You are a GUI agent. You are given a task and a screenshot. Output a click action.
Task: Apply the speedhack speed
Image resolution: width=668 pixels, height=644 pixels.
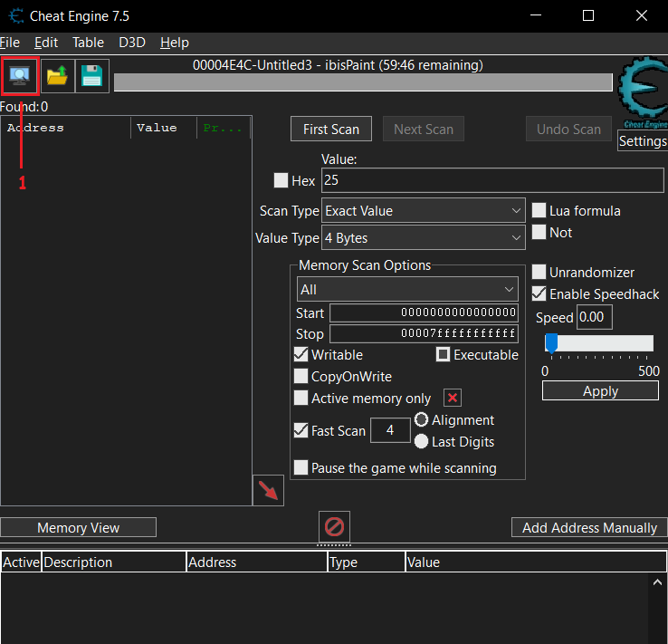(600, 390)
